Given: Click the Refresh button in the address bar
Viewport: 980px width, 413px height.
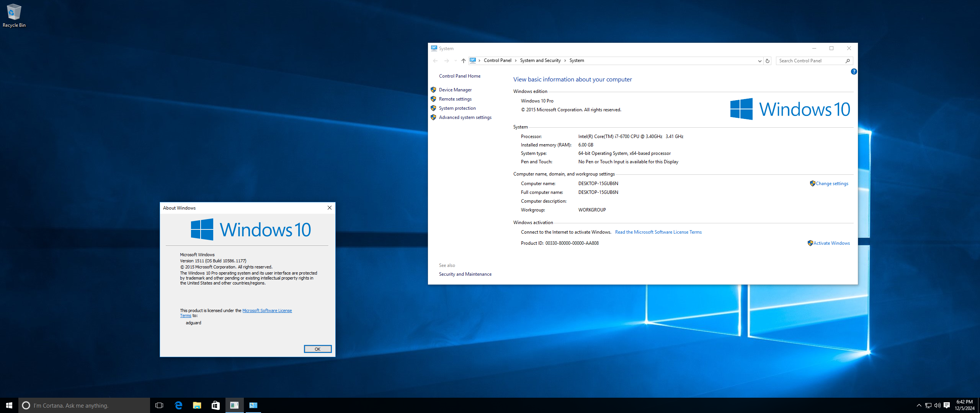Looking at the screenshot, I should point(767,61).
